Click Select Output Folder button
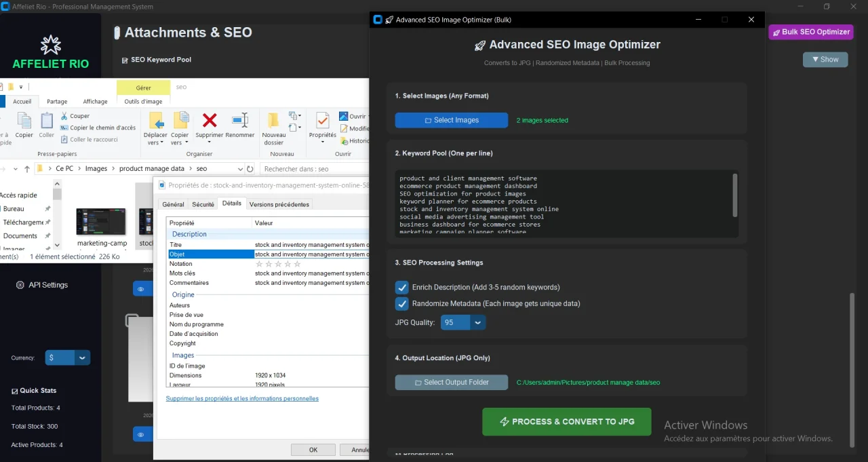 452,382
